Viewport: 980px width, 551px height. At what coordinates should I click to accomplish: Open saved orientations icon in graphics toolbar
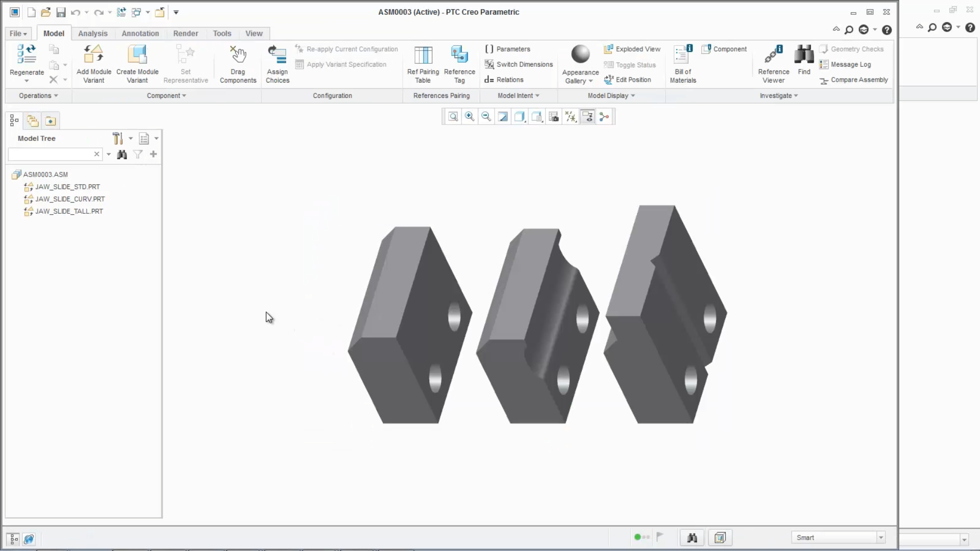point(537,117)
